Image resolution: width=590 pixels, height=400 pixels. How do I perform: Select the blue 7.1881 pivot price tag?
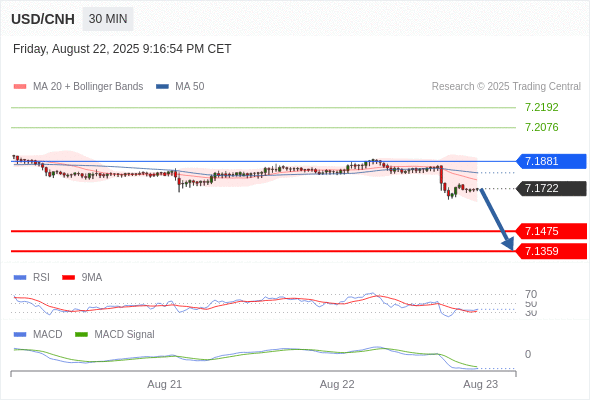coord(551,161)
